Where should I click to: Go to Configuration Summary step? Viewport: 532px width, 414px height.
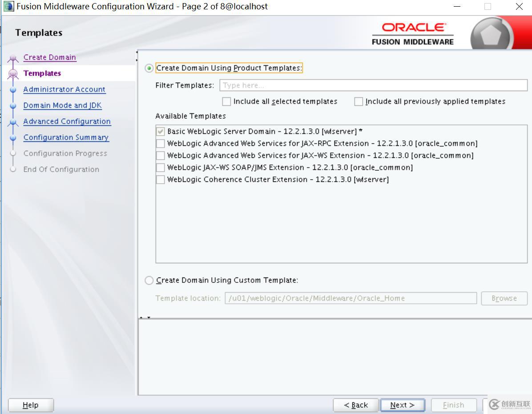pyautogui.click(x=66, y=137)
